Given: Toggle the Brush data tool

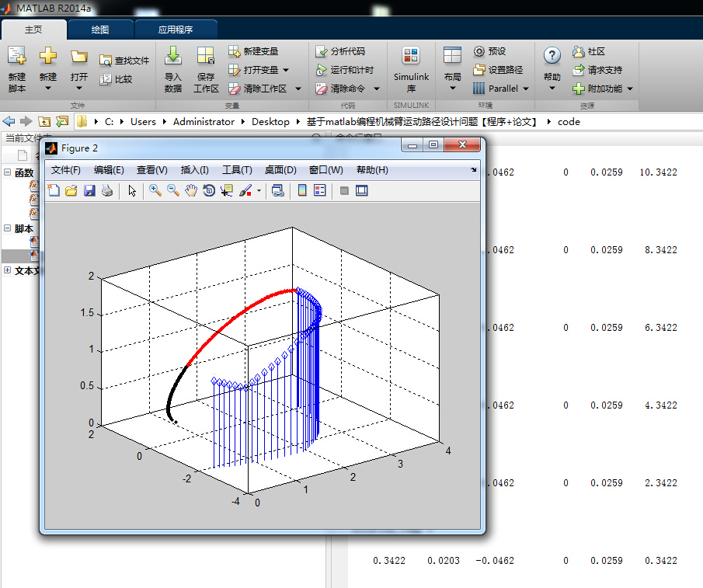Looking at the screenshot, I should coord(245,191).
